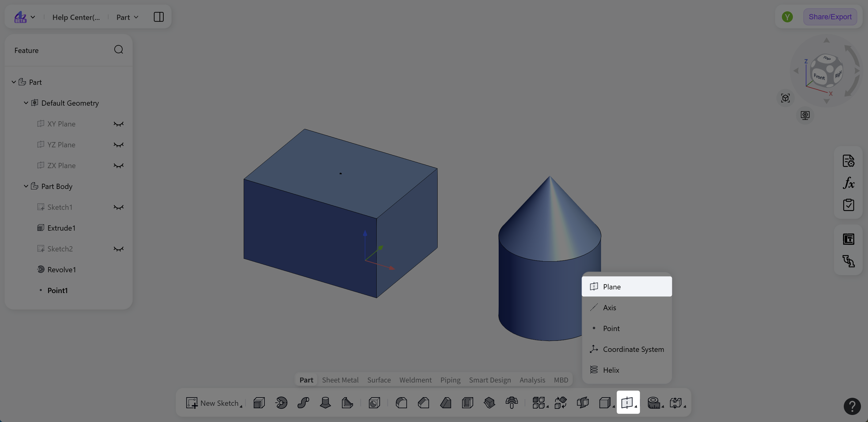Collapse the Default Geometry node
The width and height of the screenshot is (868, 422).
point(26,103)
